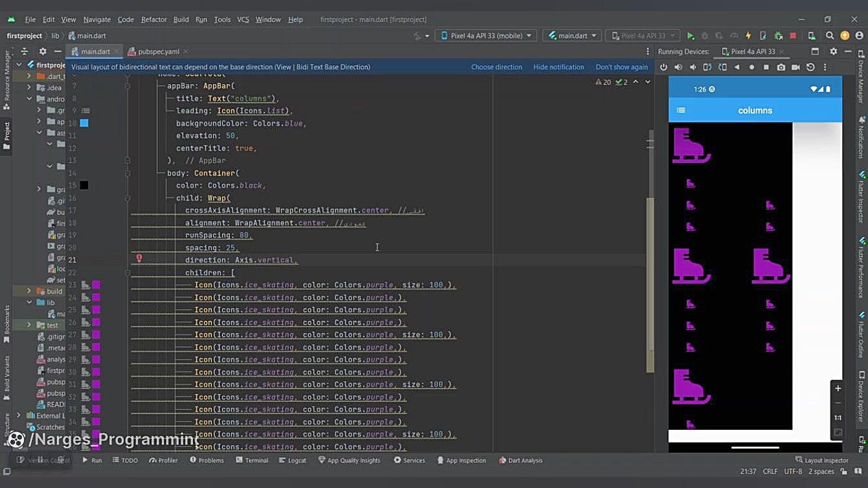Open the editor tabs options three-dot menu

pos(647,51)
